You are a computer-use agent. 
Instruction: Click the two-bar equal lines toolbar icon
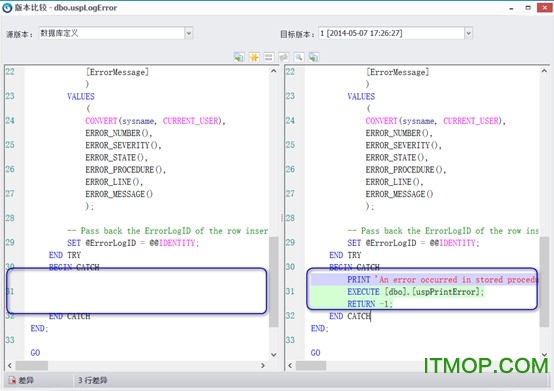click(x=269, y=57)
